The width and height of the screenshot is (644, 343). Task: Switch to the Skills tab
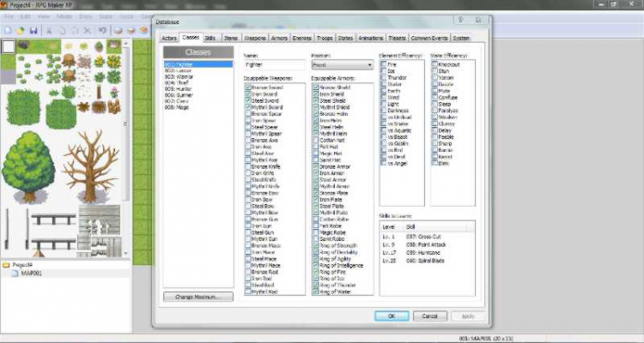coord(210,38)
